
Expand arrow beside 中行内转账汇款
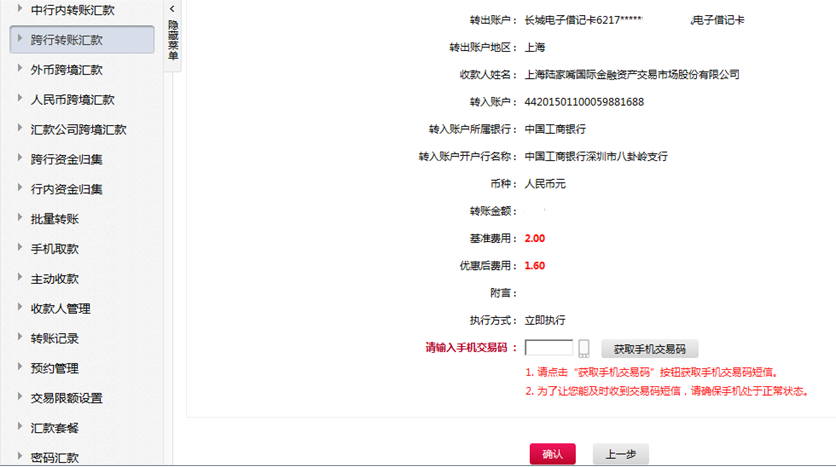[20, 8]
